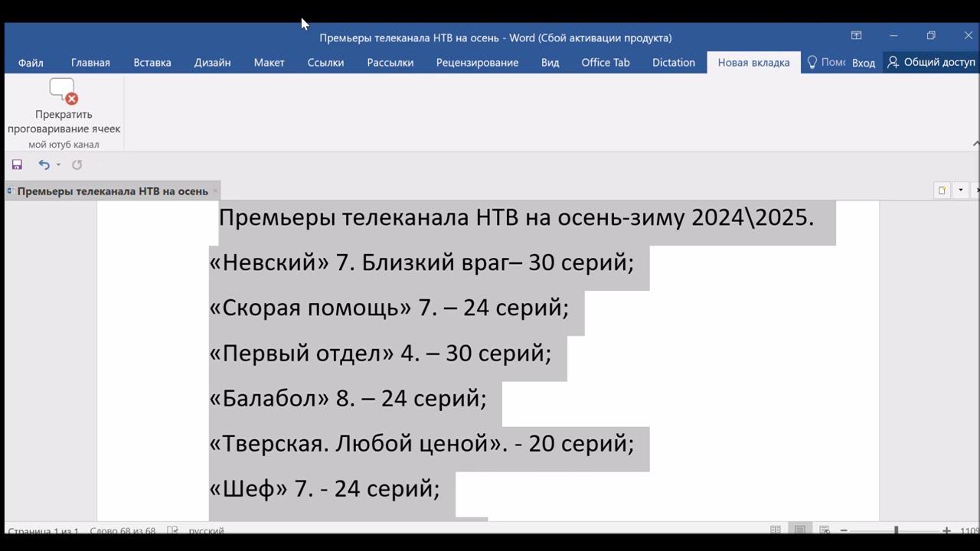Click the zoom percentage in status bar
Image resolution: width=980 pixels, height=551 pixels.
click(969, 530)
